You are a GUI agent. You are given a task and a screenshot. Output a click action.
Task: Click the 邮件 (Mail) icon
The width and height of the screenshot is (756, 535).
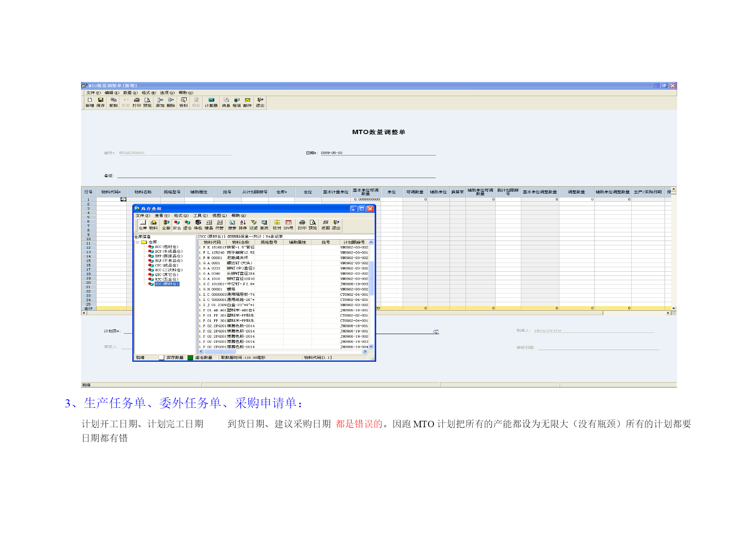[247, 102]
